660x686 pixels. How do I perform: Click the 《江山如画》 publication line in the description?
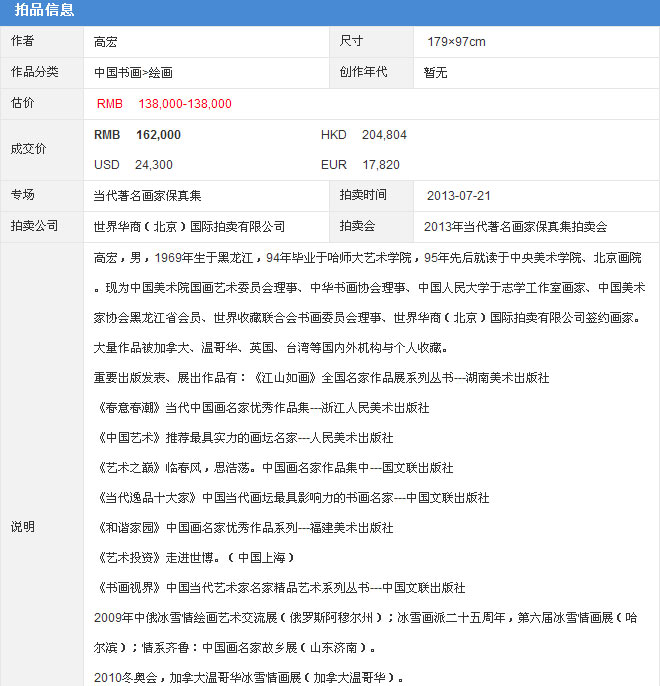pyautogui.click(x=321, y=378)
